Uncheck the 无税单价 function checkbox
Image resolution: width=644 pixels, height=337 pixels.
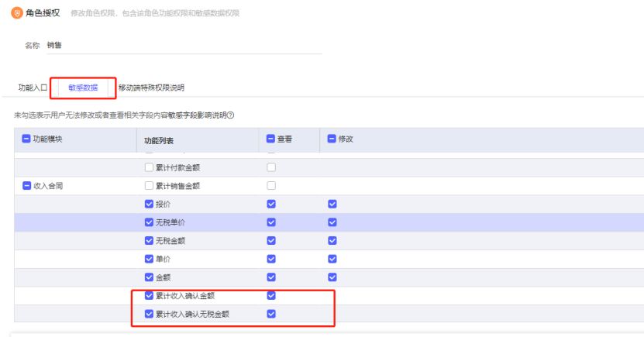click(x=150, y=222)
